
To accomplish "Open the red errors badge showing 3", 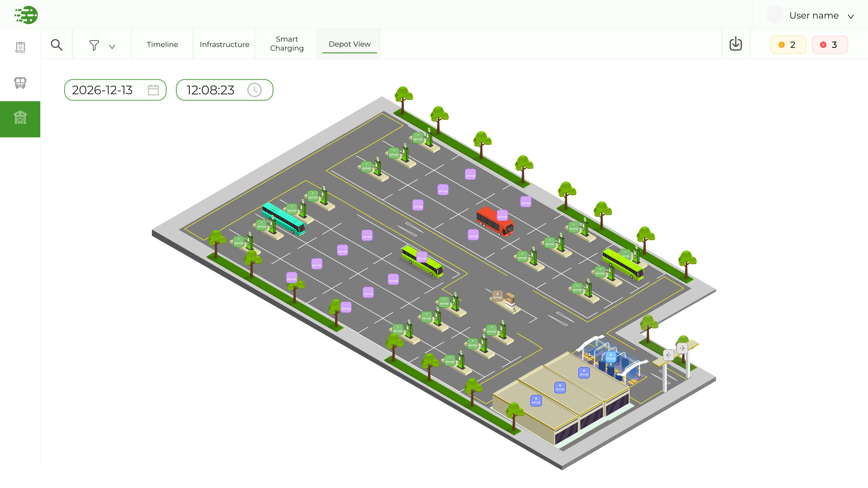I will [830, 45].
